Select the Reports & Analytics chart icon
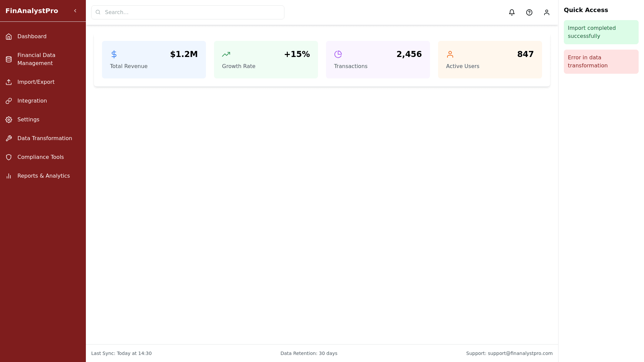 click(x=8, y=176)
